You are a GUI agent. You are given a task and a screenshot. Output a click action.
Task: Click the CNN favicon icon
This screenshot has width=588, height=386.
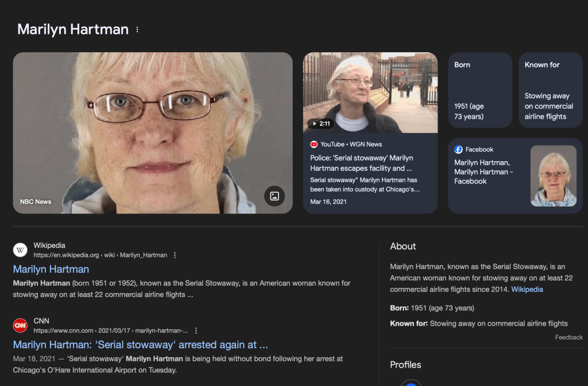pyautogui.click(x=20, y=326)
